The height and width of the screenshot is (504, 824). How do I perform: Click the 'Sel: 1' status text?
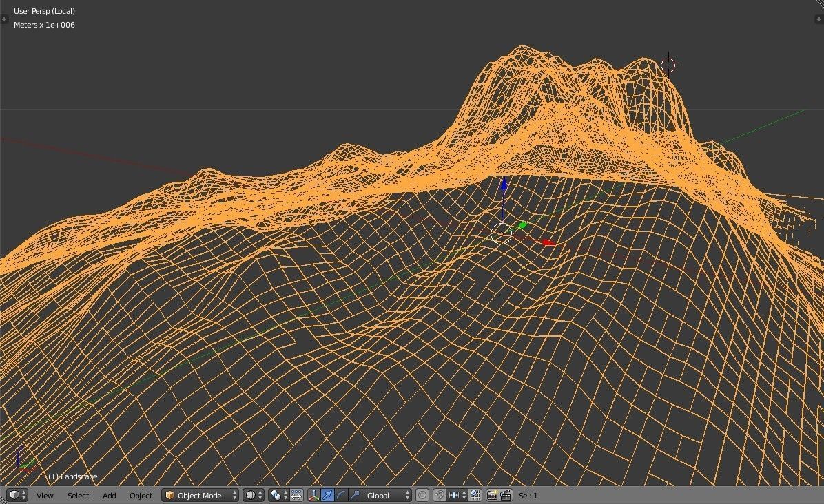528,496
